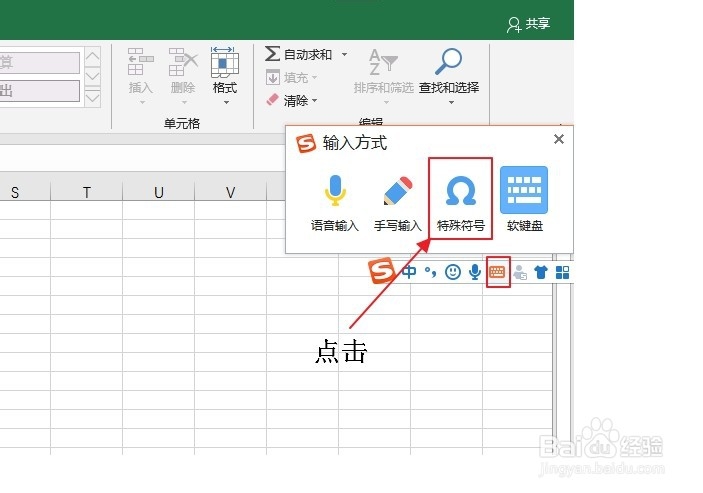Screen dimensions: 703x493
Task: Open Find and Select (查找和选择) magnifier
Action: [x=449, y=71]
